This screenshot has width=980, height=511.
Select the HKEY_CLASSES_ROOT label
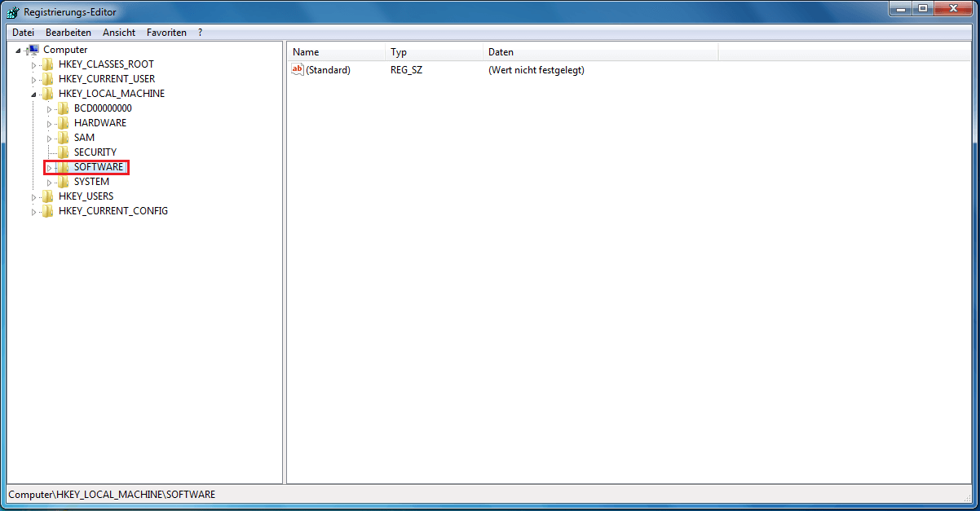tap(106, 64)
